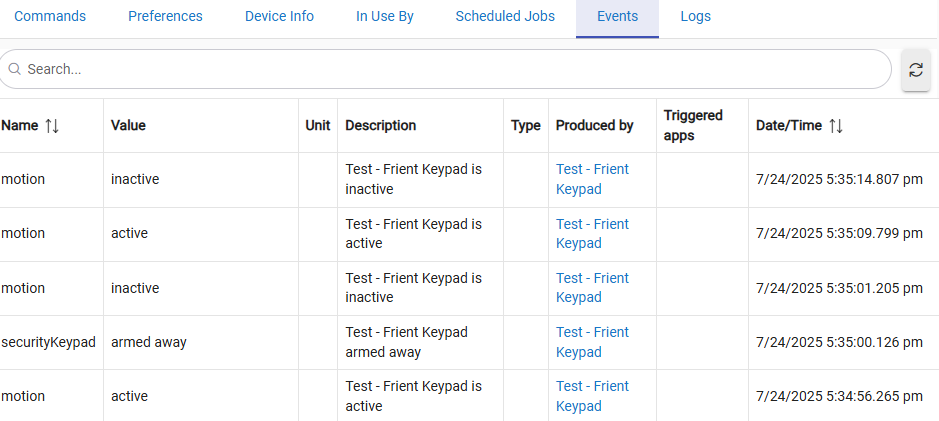Open Frient Keypad link for 5:35:14.807 pm event
939x421 pixels.
click(592, 179)
